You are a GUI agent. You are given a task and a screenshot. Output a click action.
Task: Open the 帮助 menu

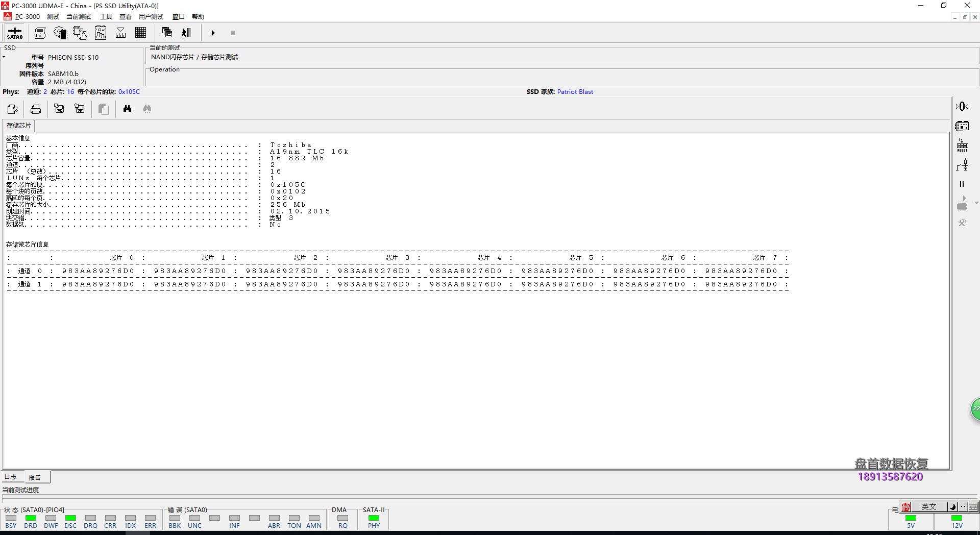coord(198,17)
